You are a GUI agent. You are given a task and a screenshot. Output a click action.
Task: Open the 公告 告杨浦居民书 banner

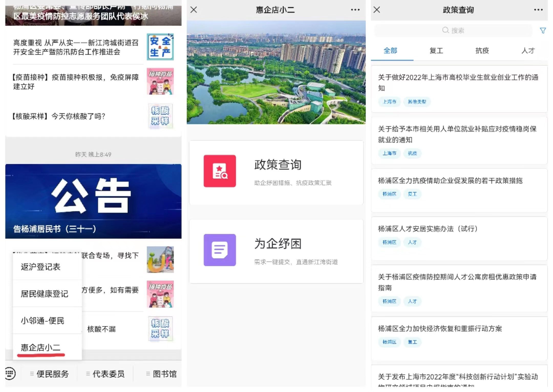click(x=93, y=201)
